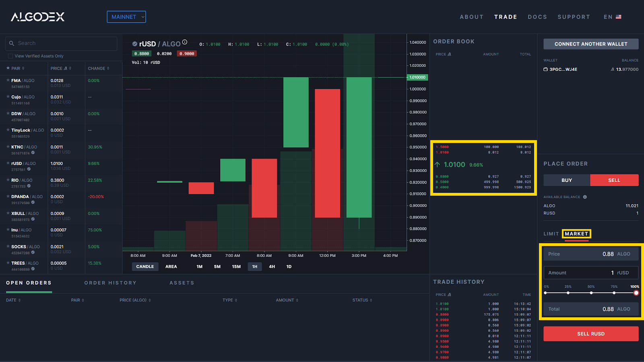
Task: Click the star next to SOCKS/ALGO
Action: (x=8, y=246)
